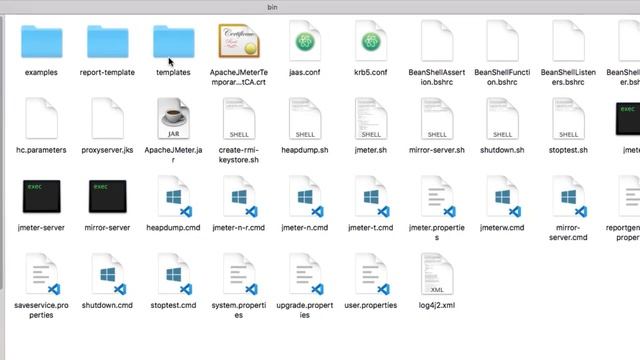Select the stoptest.sh shell script
The width and height of the screenshot is (640, 360).
pyautogui.click(x=569, y=118)
